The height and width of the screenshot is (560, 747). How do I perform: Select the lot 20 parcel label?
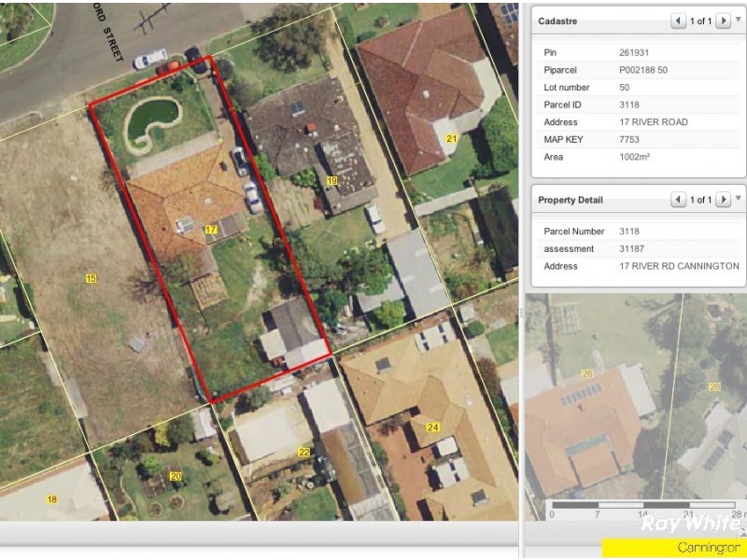176,477
